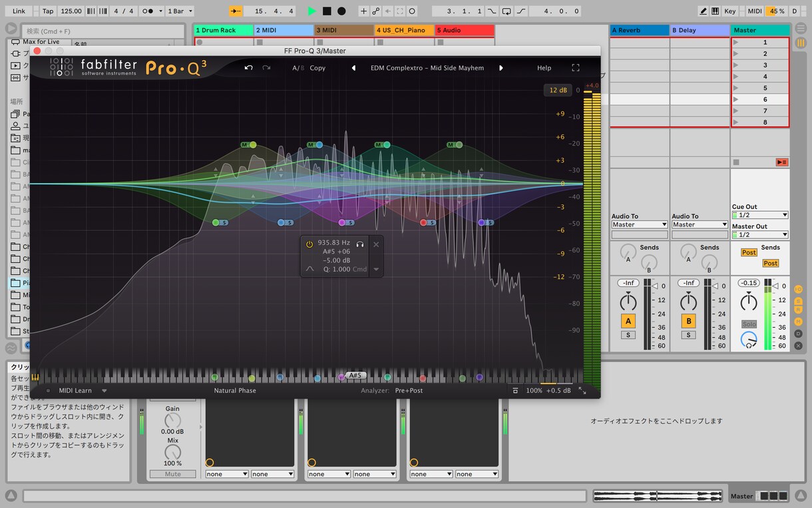
Task: Toggle Draw Mode pencil icon
Action: [704, 11]
